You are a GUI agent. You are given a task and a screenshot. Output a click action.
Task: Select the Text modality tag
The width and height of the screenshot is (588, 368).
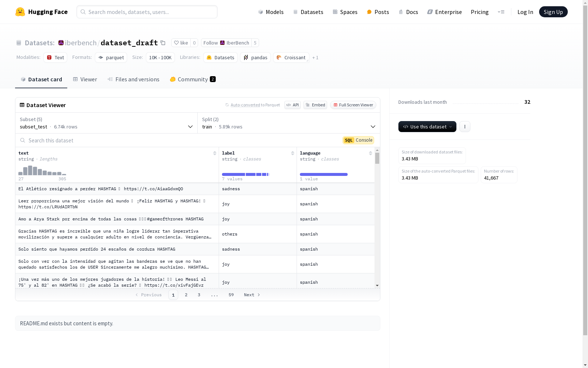click(55, 57)
